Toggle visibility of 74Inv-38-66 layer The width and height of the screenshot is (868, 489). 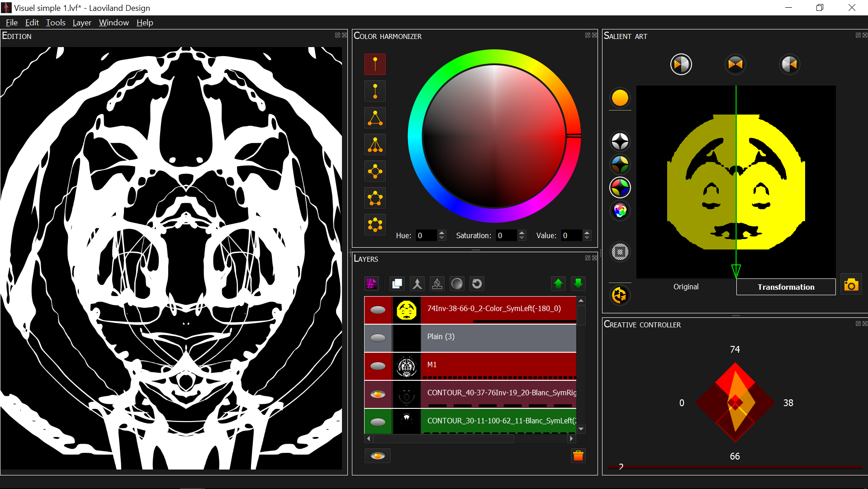pos(378,310)
